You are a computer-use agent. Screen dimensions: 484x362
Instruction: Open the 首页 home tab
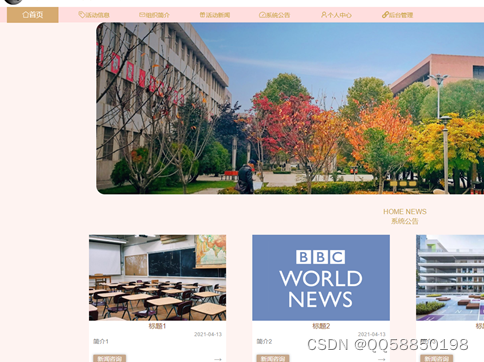[33, 15]
